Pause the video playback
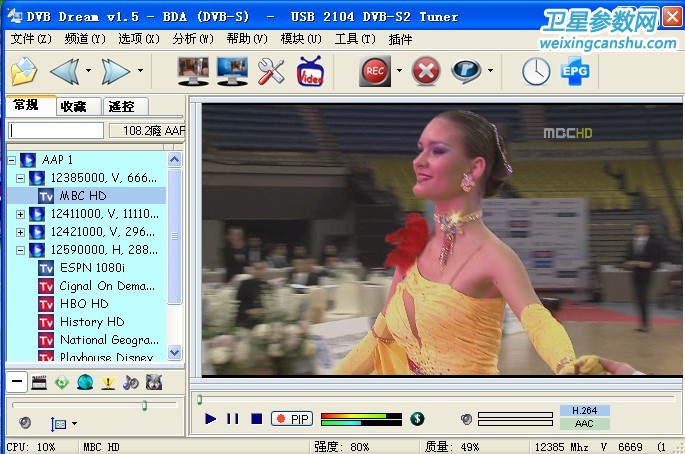The height and width of the screenshot is (454, 685). pyautogui.click(x=233, y=419)
